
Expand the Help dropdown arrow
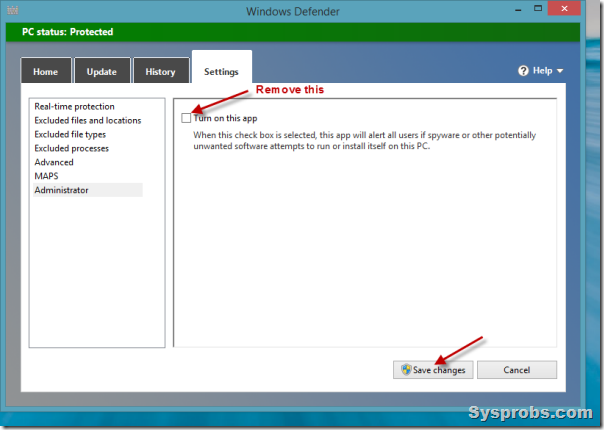pos(560,71)
